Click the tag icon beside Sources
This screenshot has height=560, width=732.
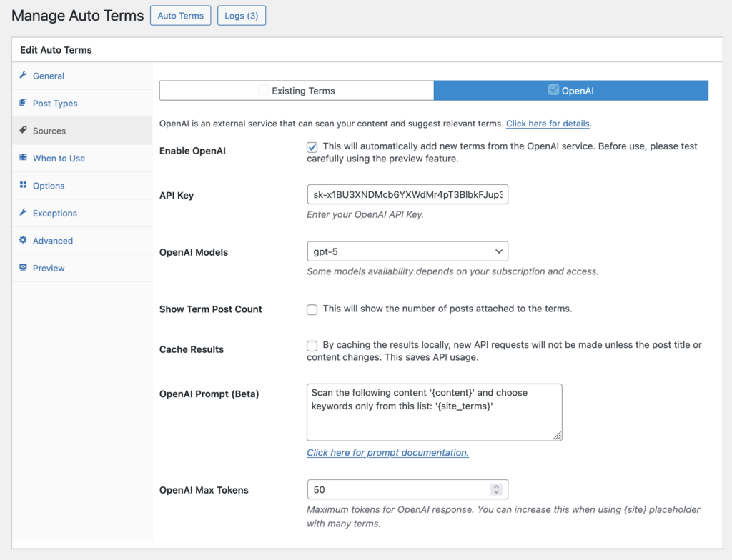tap(24, 131)
